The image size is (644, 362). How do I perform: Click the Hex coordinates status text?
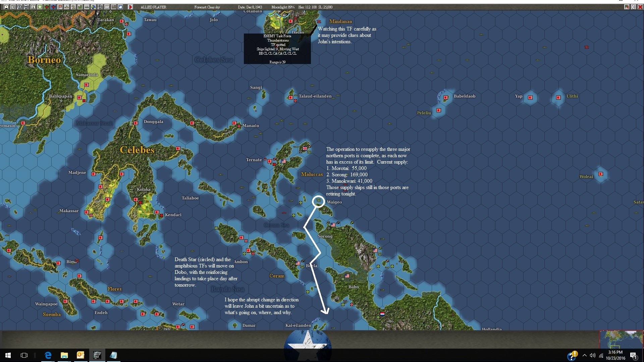pyautogui.click(x=308, y=7)
